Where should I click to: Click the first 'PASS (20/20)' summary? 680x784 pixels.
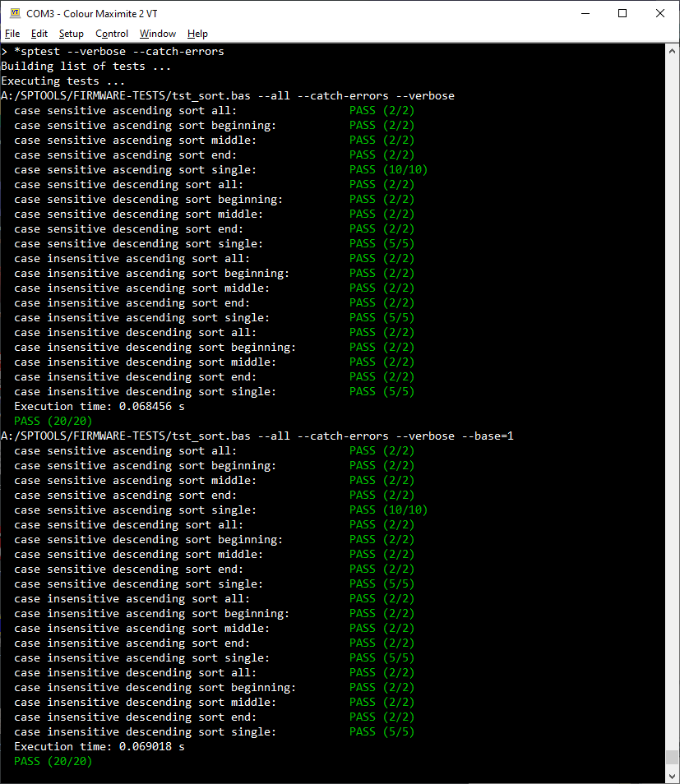[x=53, y=421]
